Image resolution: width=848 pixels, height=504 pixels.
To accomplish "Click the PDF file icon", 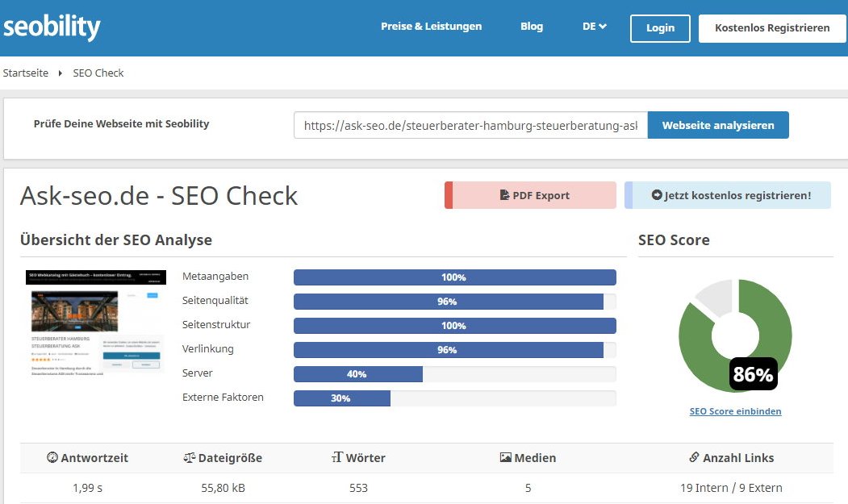I will [504, 194].
